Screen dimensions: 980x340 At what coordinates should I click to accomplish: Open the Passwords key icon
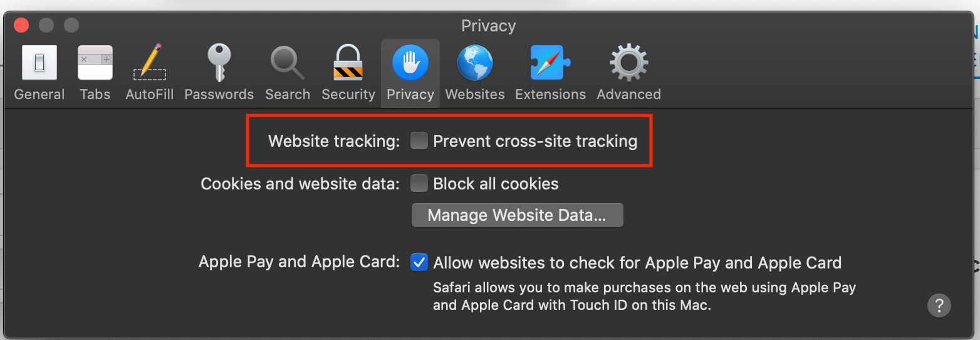click(219, 63)
